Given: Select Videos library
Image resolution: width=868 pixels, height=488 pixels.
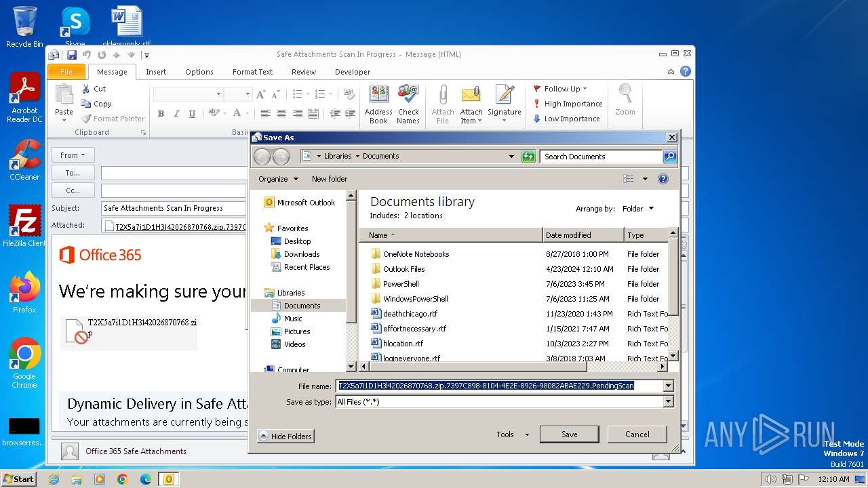Looking at the screenshot, I should pyautogui.click(x=288, y=344).
